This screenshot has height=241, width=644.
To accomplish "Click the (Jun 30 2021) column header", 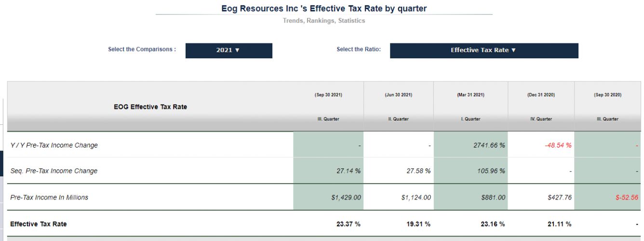I will click(399, 95).
